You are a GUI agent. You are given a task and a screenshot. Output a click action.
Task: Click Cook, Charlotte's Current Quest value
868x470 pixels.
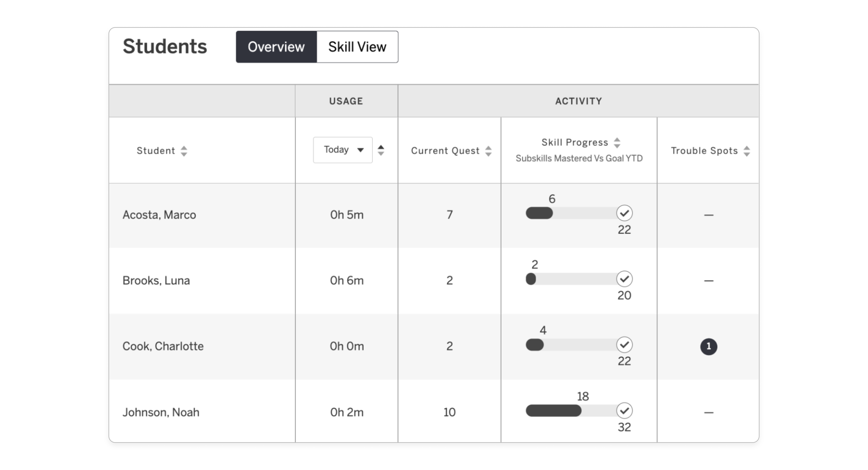click(x=449, y=346)
